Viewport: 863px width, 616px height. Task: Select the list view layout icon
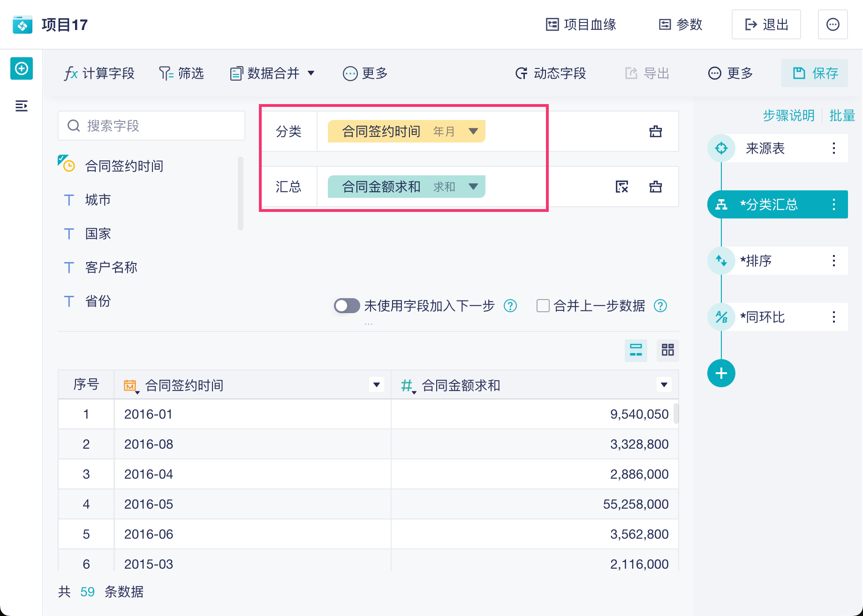tap(636, 350)
